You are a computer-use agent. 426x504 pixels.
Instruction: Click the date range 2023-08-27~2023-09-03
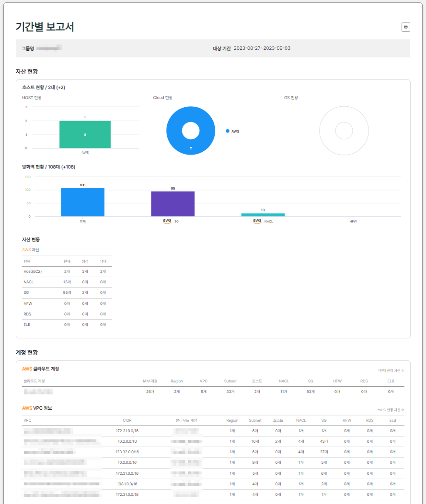pyautogui.click(x=262, y=48)
